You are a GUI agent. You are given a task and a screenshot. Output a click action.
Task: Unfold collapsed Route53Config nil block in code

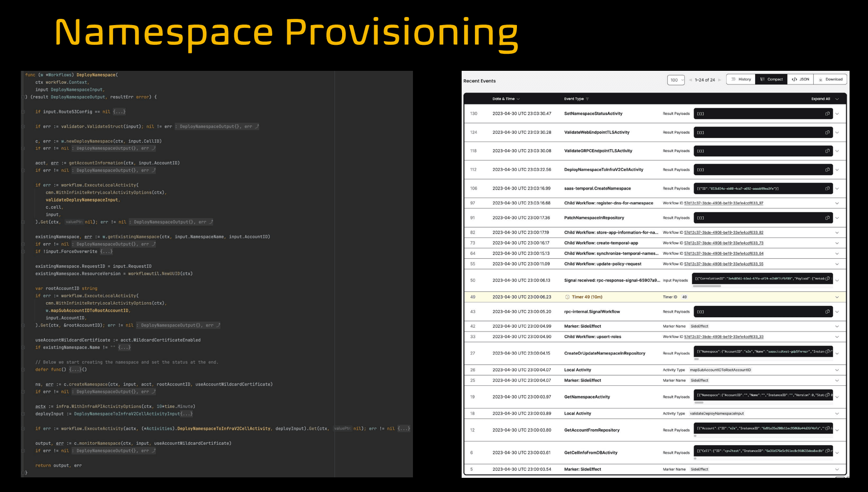[119, 112]
